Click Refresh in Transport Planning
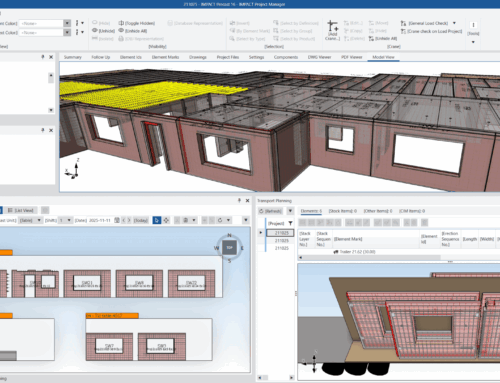The width and height of the screenshot is (500, 383). coord(271,211)
